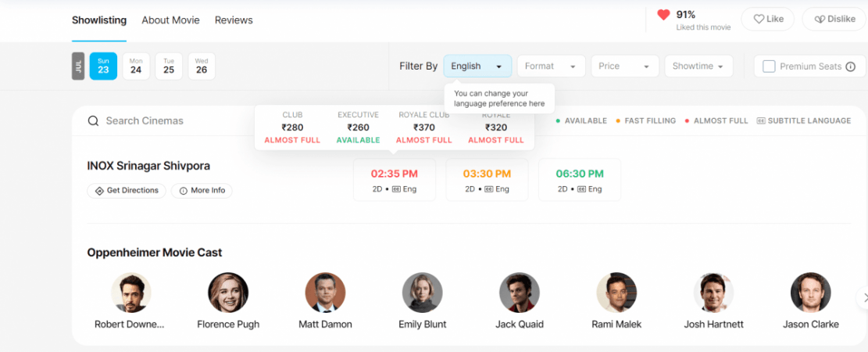The image size is (868, 352).
Task: Open the Price filter dropdown
Action: pos(624,66)
